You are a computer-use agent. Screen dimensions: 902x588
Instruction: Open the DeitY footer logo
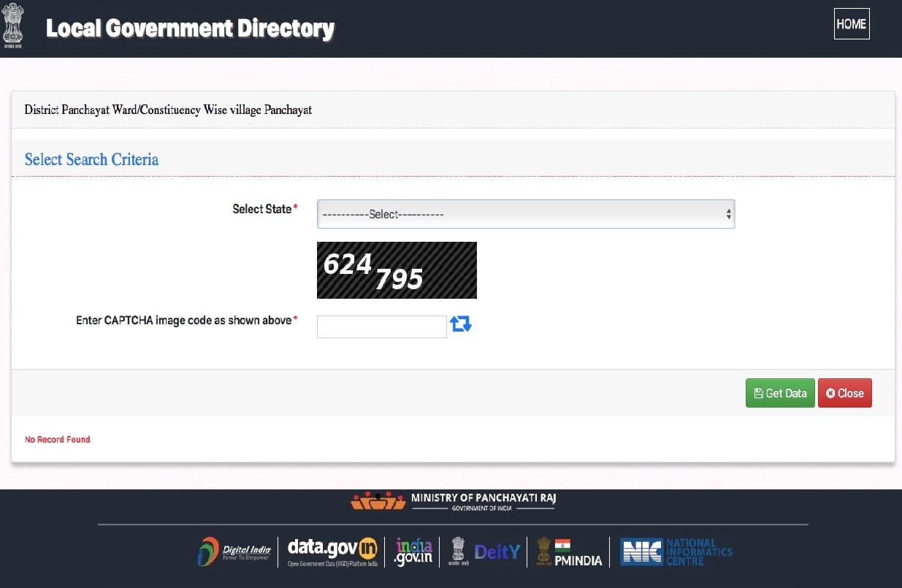[x=497, y=551]
